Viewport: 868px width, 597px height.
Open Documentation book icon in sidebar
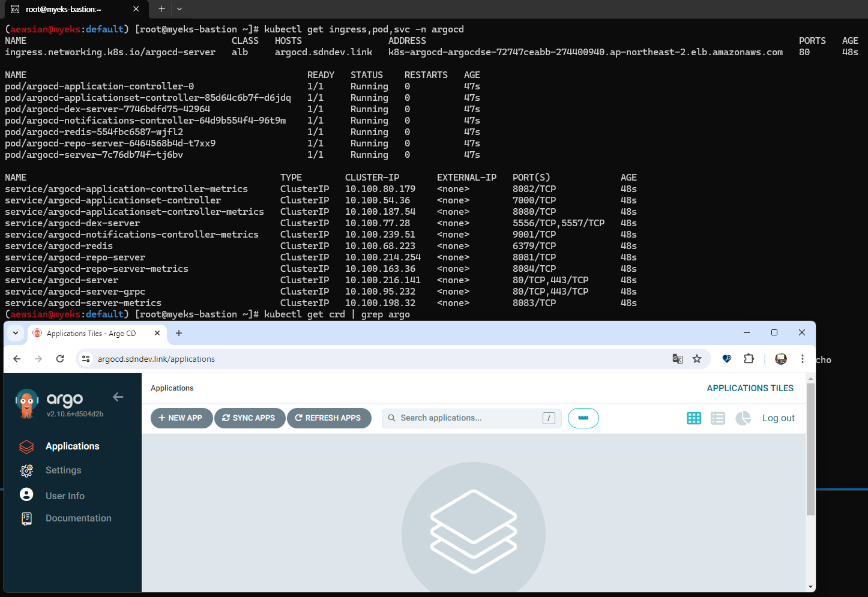(x=26, y=518)
